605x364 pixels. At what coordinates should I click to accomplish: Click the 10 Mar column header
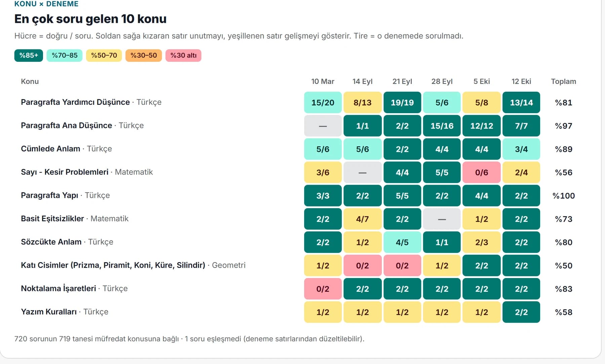(323, 82)
